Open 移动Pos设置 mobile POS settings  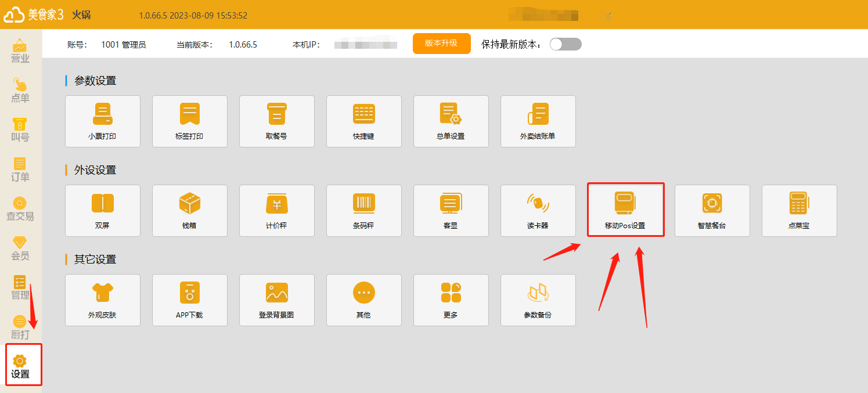[x=625, y=210]
